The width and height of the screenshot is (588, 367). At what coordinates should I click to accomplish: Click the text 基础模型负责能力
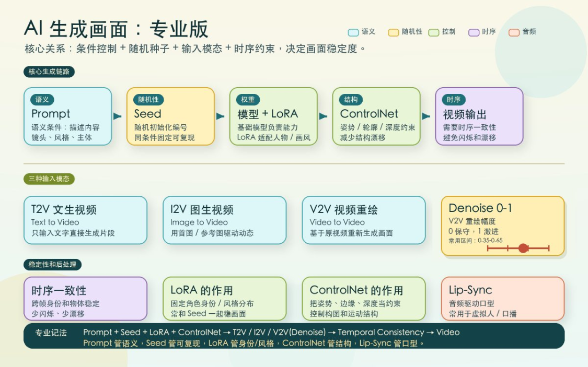(268, 127)
